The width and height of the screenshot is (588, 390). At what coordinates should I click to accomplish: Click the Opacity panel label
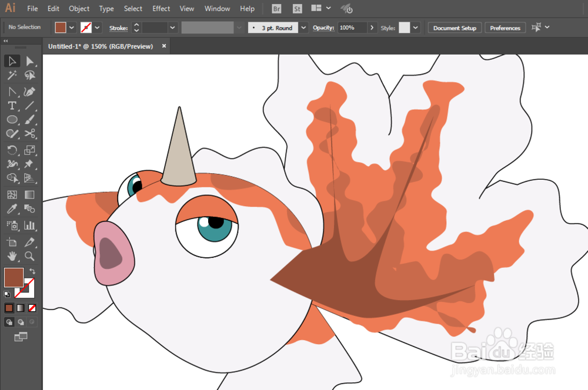(x=323, y=28)
